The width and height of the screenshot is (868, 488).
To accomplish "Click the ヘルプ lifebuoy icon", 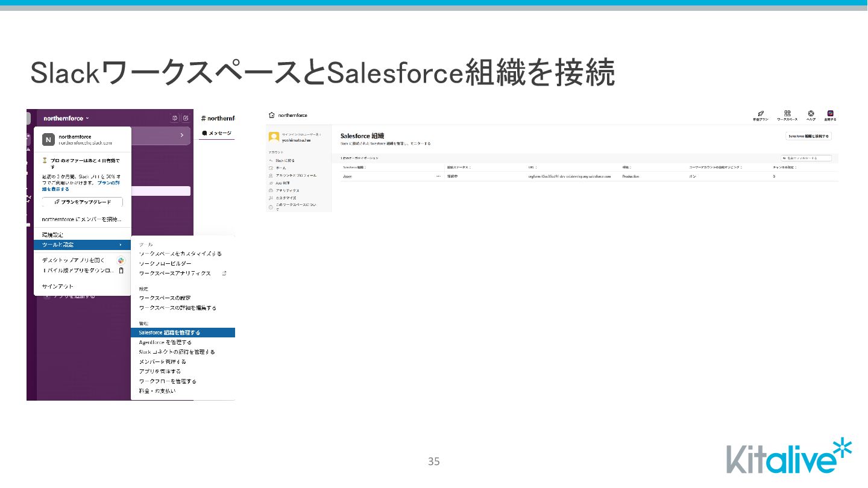I will pyautogui.click(x=811, y=113).
